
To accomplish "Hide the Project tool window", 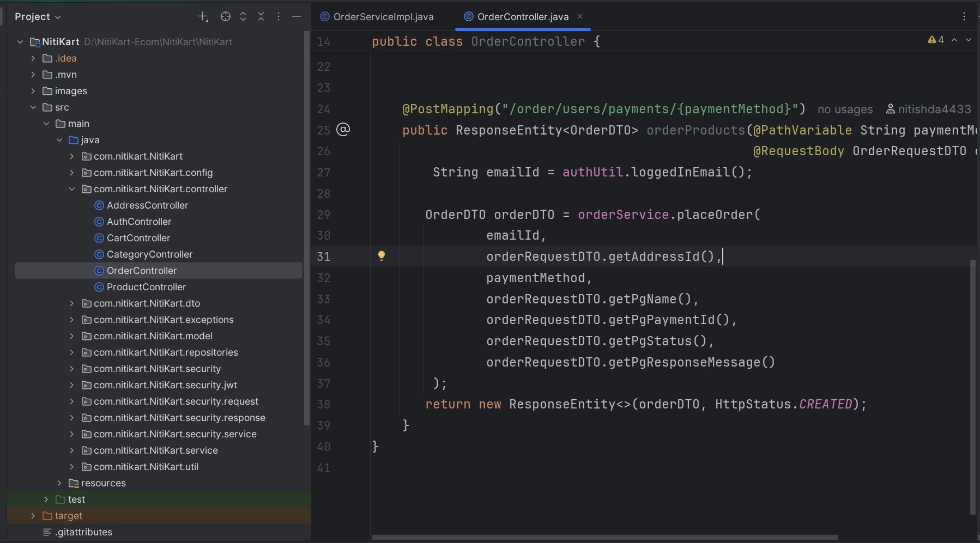I will point(297,17).
